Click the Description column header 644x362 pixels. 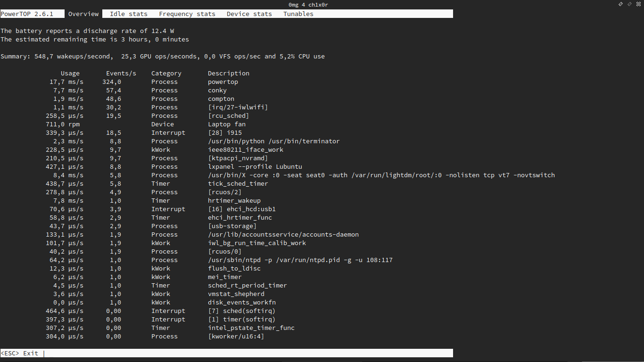coord(229,73)
